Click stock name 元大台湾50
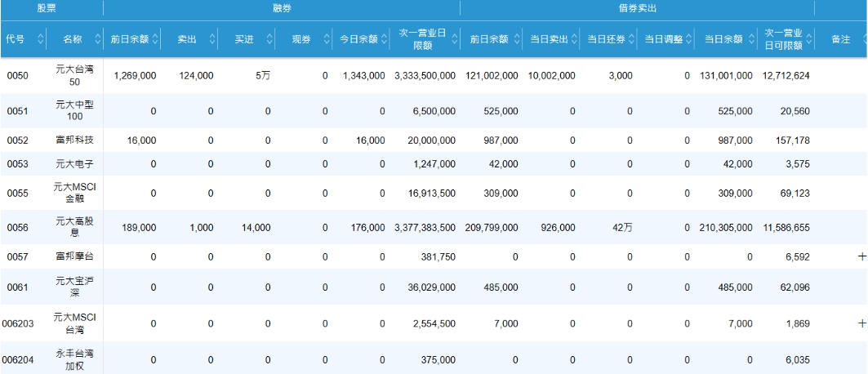Screen dimensions: 868x374 (75, 76)
